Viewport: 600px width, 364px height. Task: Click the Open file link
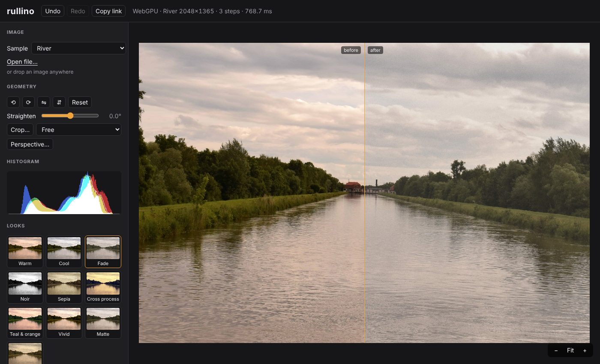point(22,62)
